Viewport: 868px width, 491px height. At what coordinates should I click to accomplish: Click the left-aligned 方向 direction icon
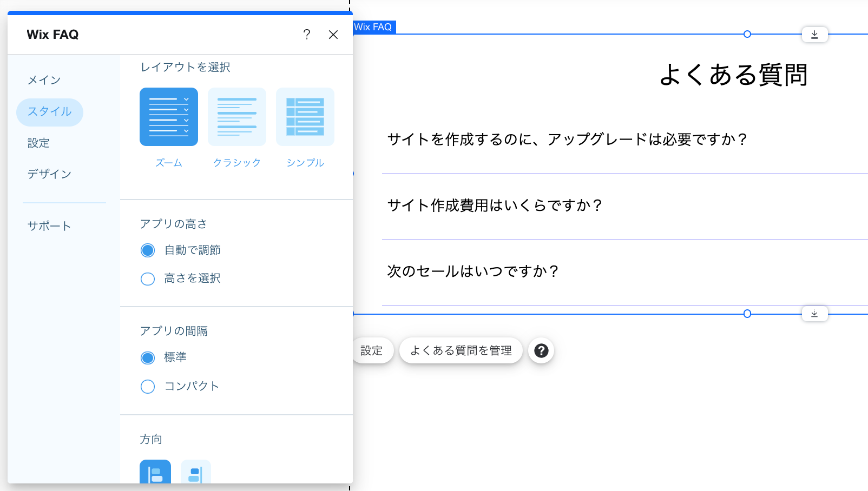point(155,475)
